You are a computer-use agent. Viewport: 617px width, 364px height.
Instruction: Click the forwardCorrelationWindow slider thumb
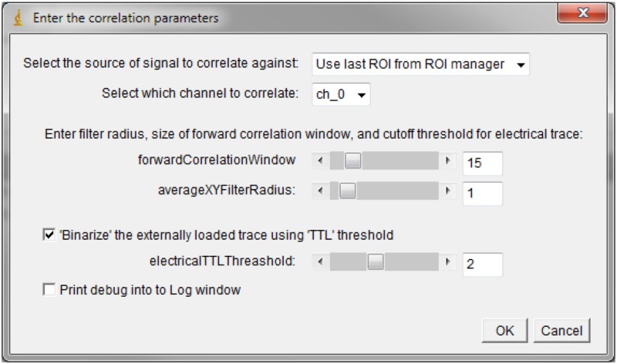[352, 161]
